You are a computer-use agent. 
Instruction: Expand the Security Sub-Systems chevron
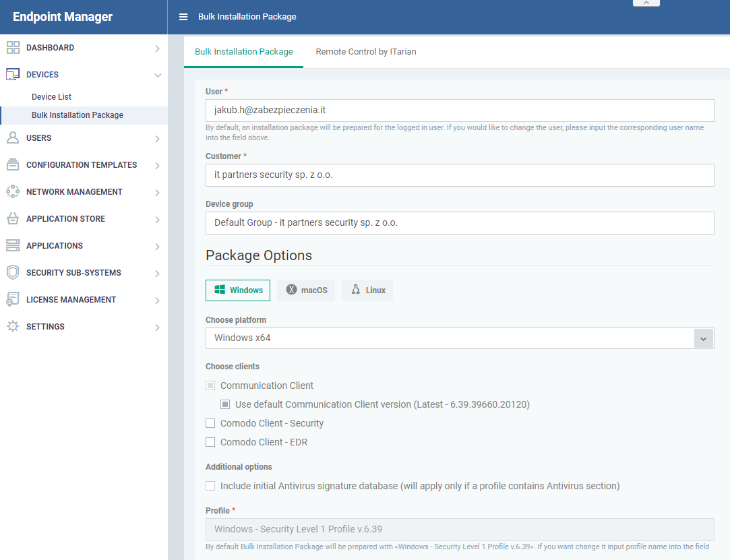point(157,274)
